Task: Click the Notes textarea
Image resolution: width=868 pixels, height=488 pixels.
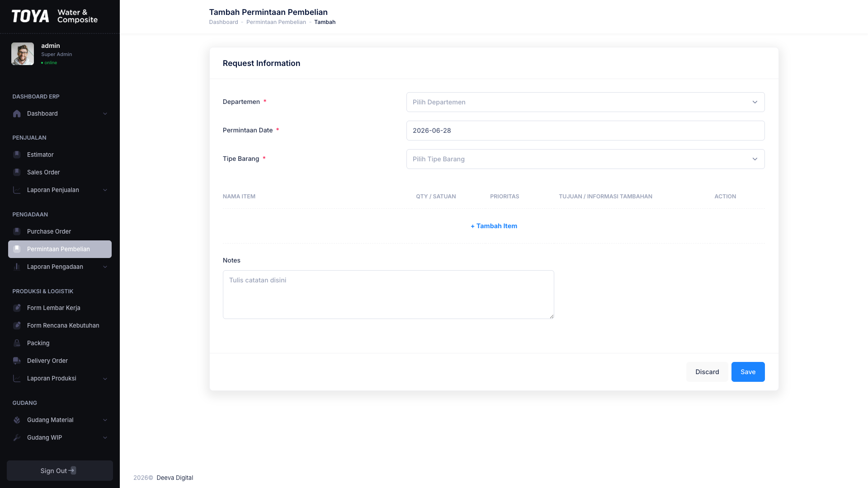Action: [388, 295]
